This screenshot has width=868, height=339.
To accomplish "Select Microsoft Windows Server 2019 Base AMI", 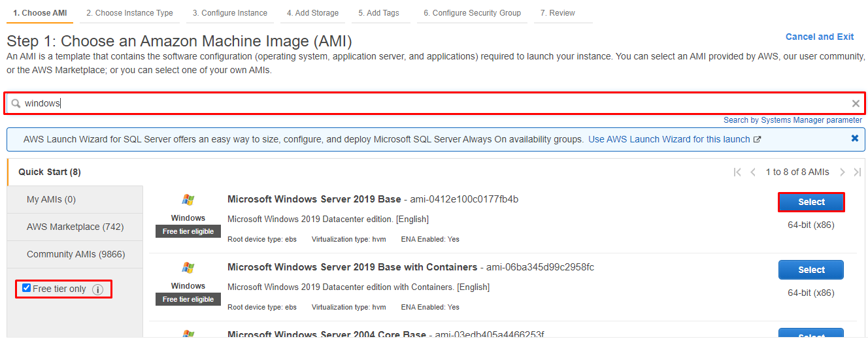I will [811, 202].
